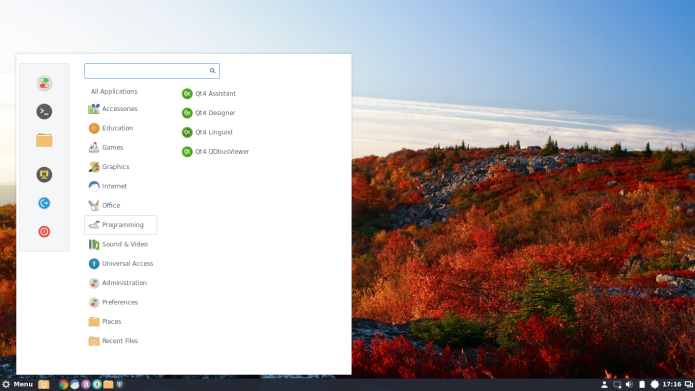Click the dark monitor launcher on the panel
This screenshot has width=695, height=391.
click(120, 384)
